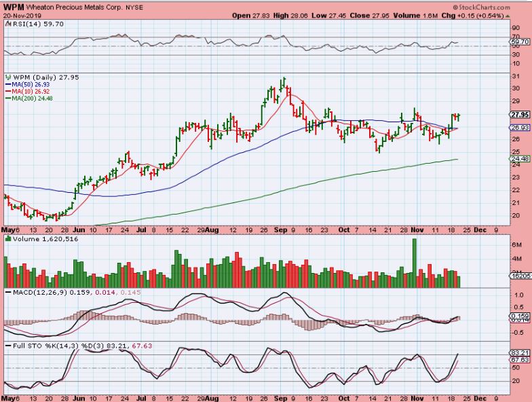
Task: Click the 1.0 level label on the MACD axis
Action: [518, 295]
